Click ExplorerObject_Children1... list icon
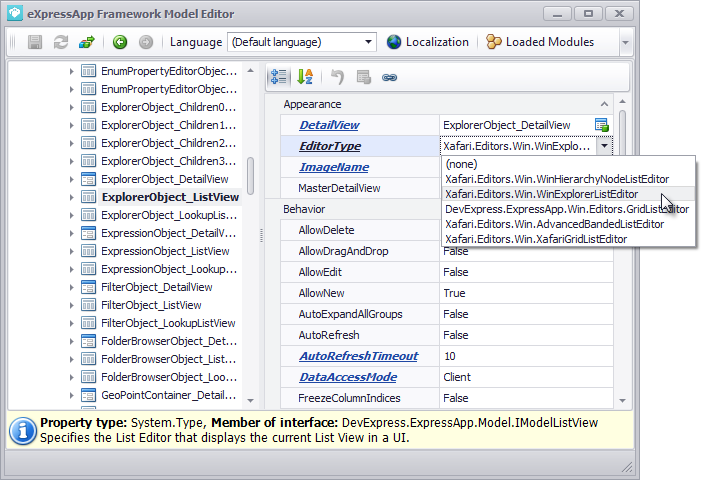The width and height of the screenshot is (701, 480). click(89, 125)
